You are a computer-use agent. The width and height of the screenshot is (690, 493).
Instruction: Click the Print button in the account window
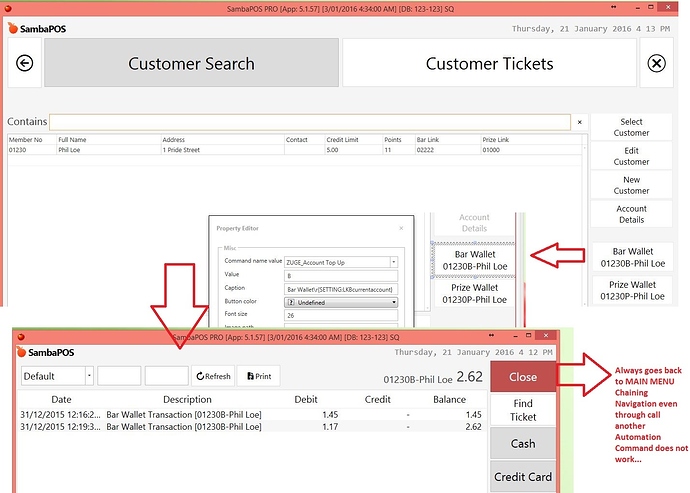click(259, 376)
